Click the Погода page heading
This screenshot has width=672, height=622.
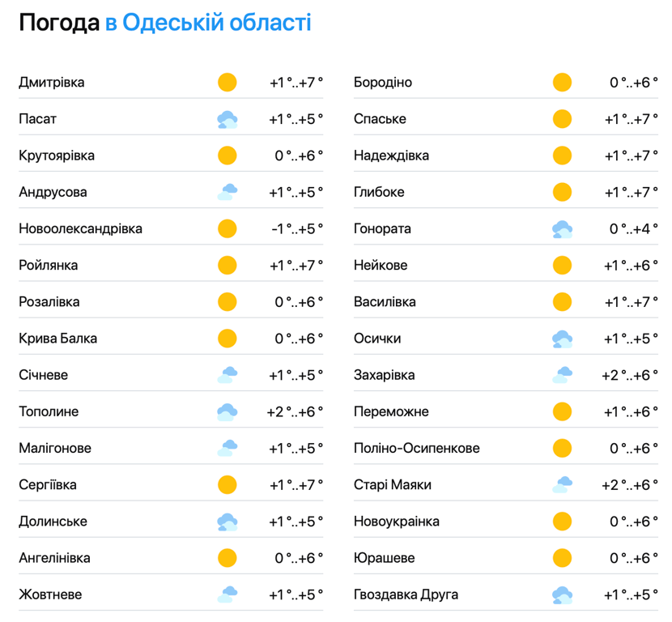click(x=58, y=23)
